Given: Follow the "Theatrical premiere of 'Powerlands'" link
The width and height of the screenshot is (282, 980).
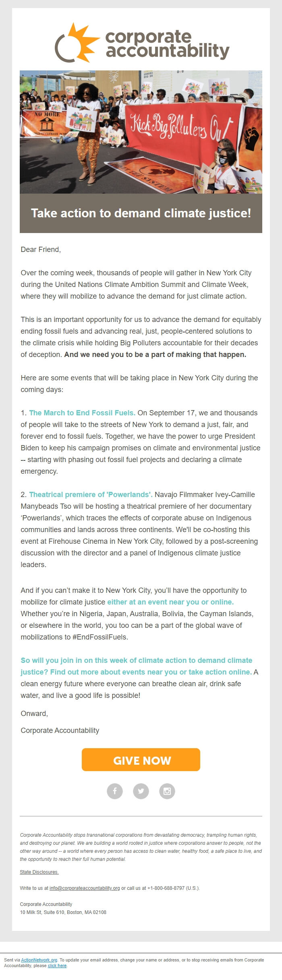Looking at the screenshot, I should (x=91, y=495).
